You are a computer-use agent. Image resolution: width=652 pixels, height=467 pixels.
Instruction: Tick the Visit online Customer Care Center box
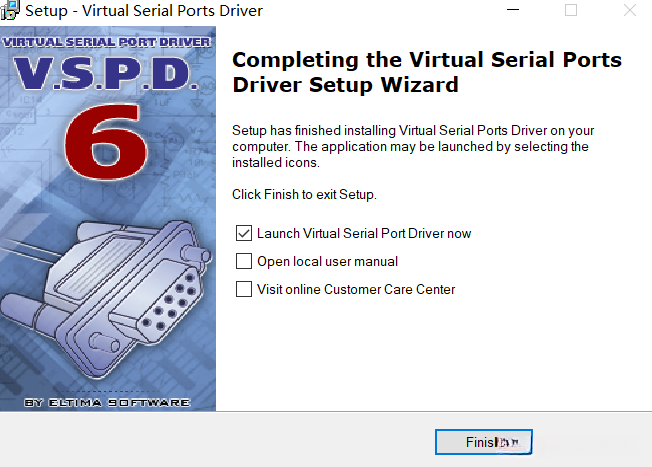coord(243,289)
